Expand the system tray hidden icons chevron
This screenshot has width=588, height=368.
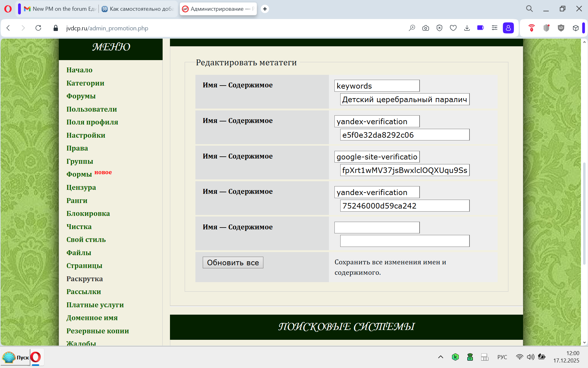[440, 357]
